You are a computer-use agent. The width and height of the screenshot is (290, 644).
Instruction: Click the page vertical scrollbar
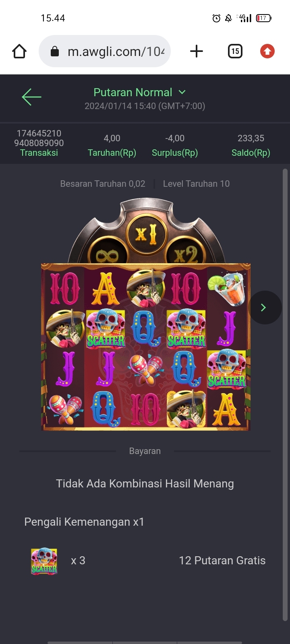pyautogui.click(x=285, y=394)
